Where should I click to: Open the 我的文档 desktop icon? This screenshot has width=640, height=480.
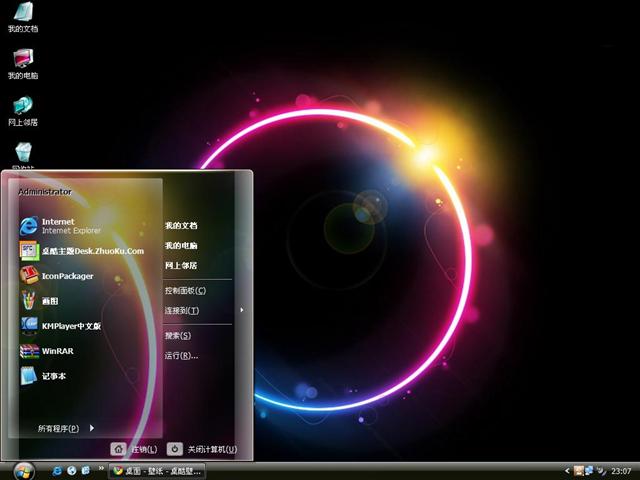coord(22,17)
